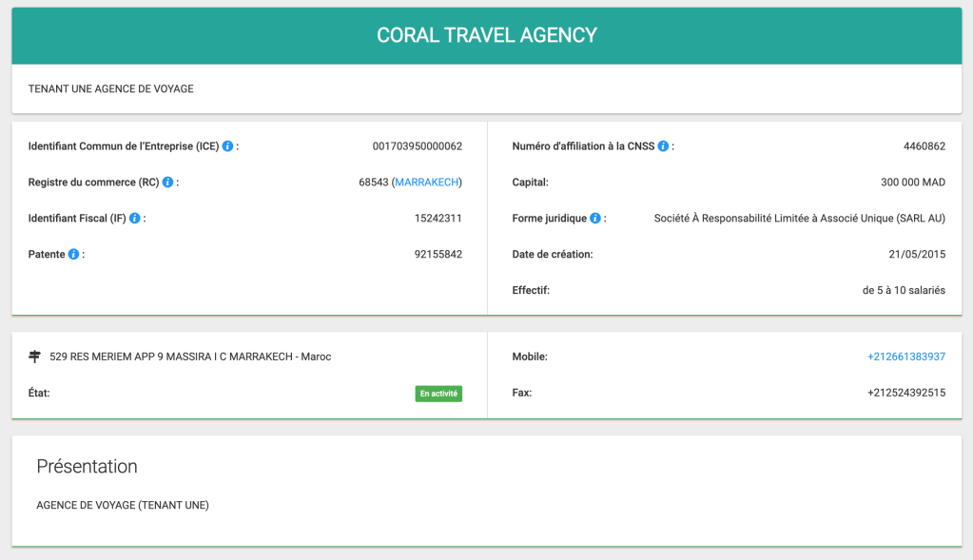Click info icon beside Registre du commerce
Image resolution: width=973 pixels, height=560 pixels.
point(168,183)
